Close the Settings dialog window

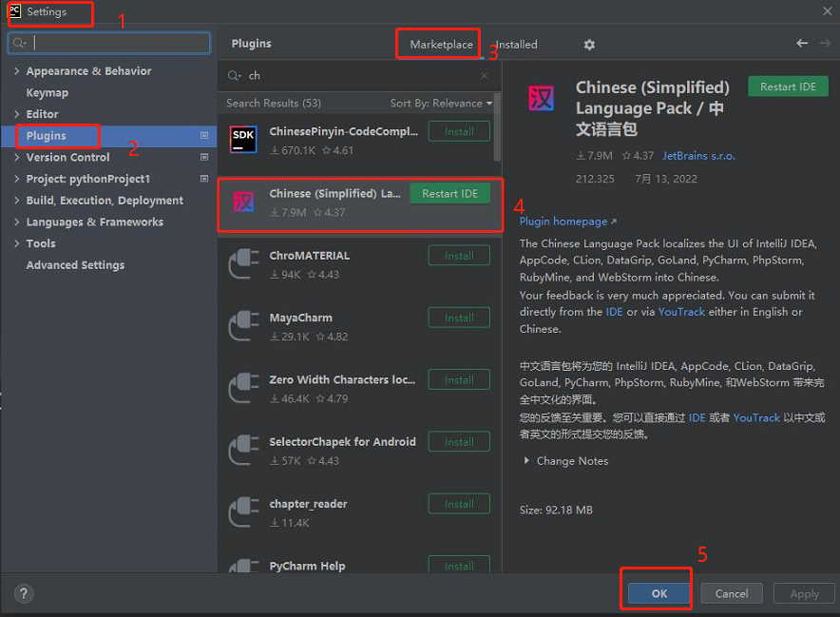pos(827,11)
